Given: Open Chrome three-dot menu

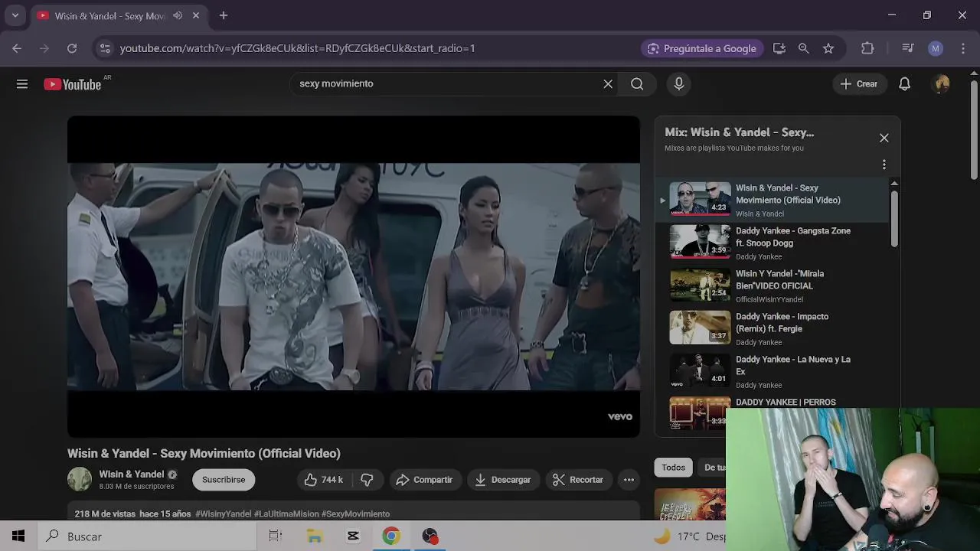Looking at the screenshot, I should [963, 48].
